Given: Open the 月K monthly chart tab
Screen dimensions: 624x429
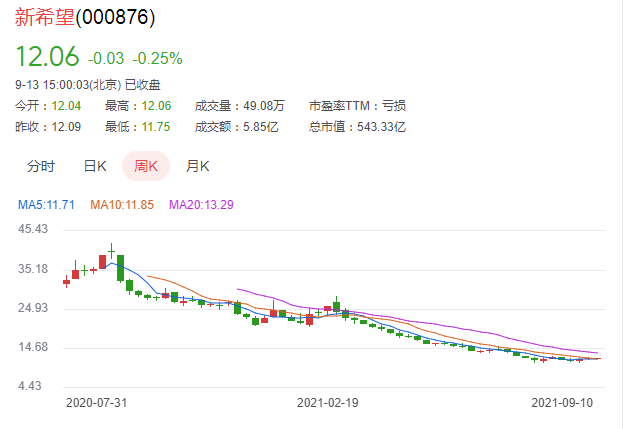Looking at the screenshot, I should click(197, 166).
